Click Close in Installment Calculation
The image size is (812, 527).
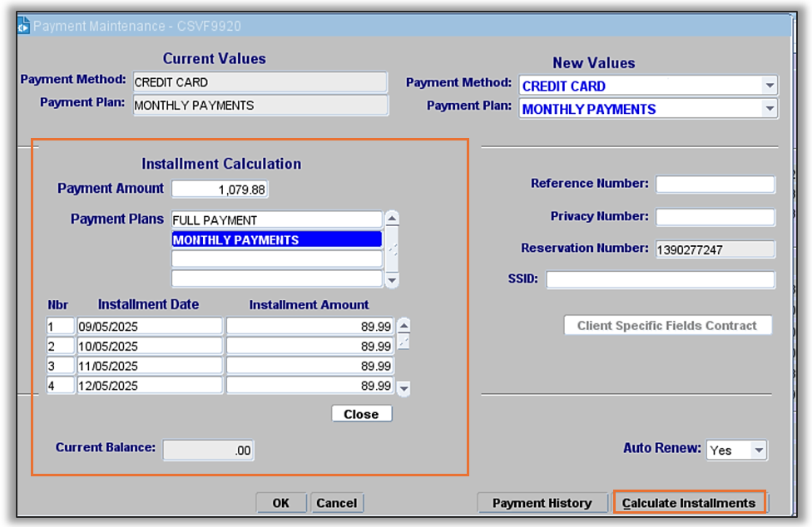361,414
